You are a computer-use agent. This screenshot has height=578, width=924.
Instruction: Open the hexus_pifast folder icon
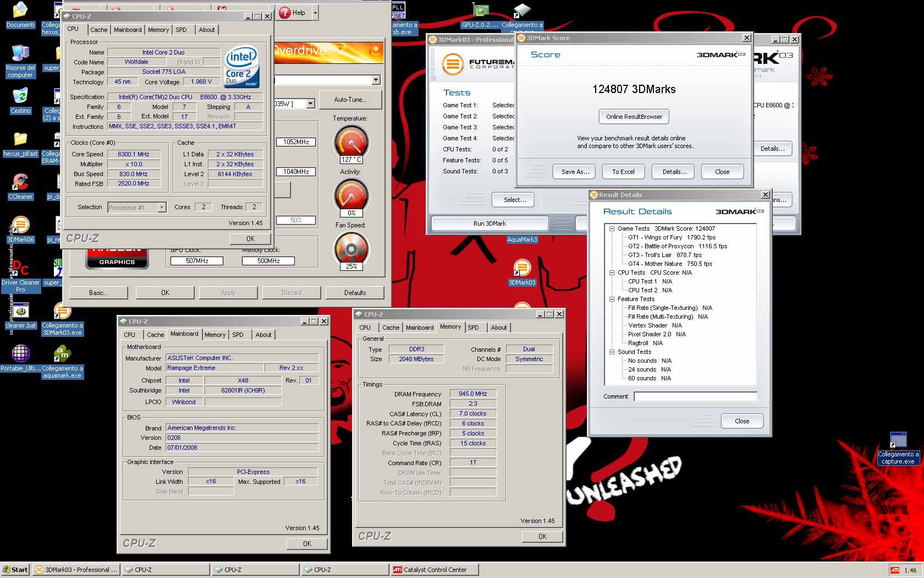[x=20, y=138]
